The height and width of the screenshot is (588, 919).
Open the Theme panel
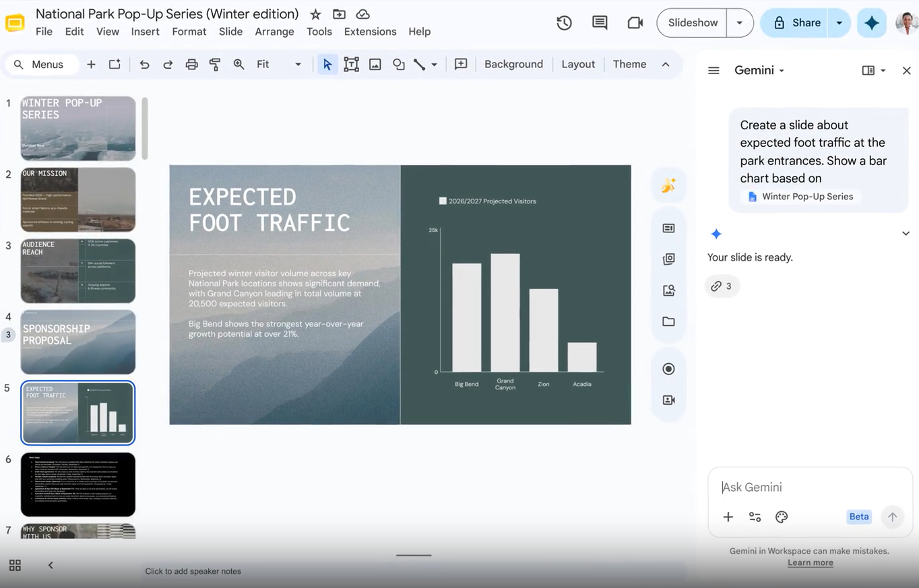630,65
